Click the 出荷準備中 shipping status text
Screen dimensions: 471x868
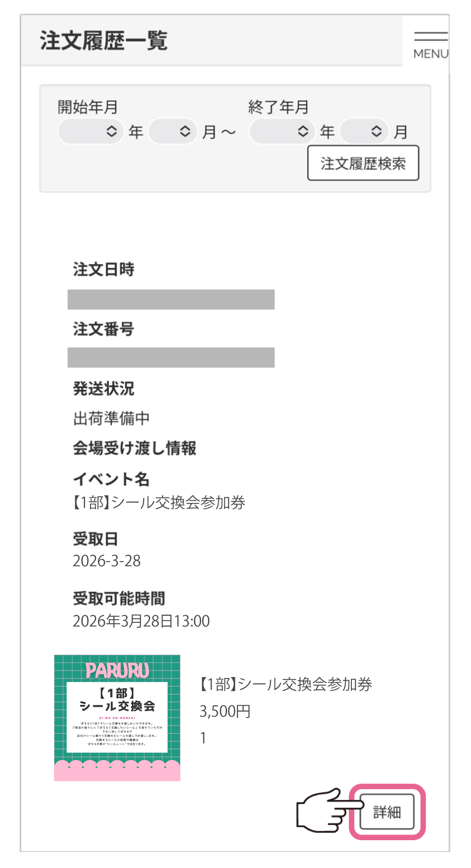coord(111,418)
